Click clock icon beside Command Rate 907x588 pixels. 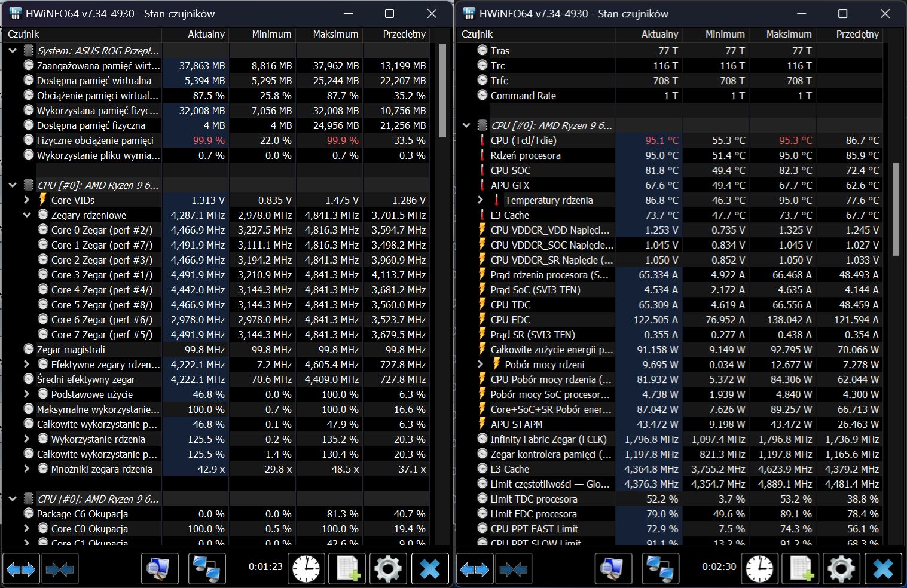[x=482, y=95]
